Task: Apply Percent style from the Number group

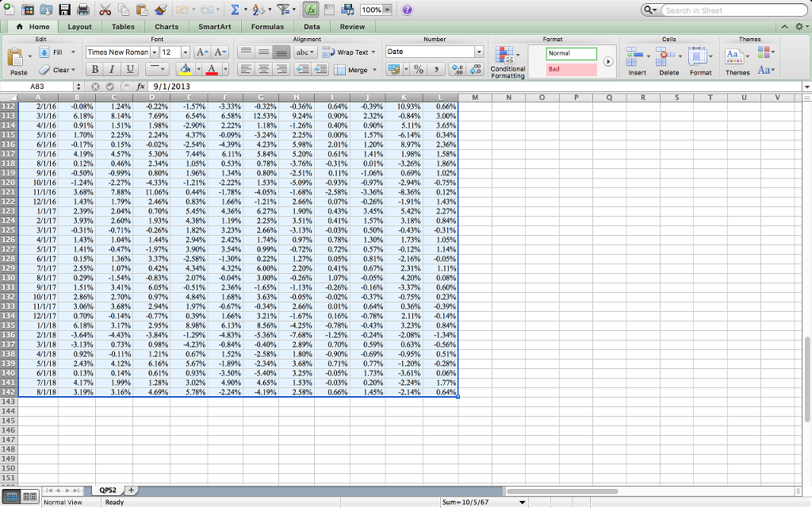Action: pyautogui.click(x=419, y=70)
